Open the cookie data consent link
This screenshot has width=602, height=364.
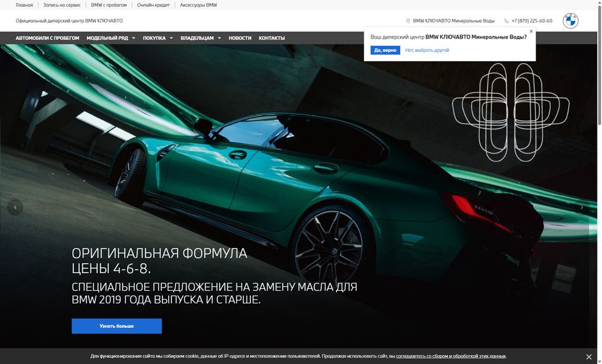tap(451, 356)
